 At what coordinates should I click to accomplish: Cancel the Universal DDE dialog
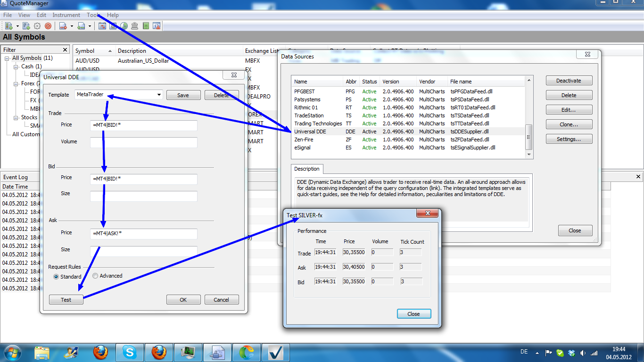[222, 300]
